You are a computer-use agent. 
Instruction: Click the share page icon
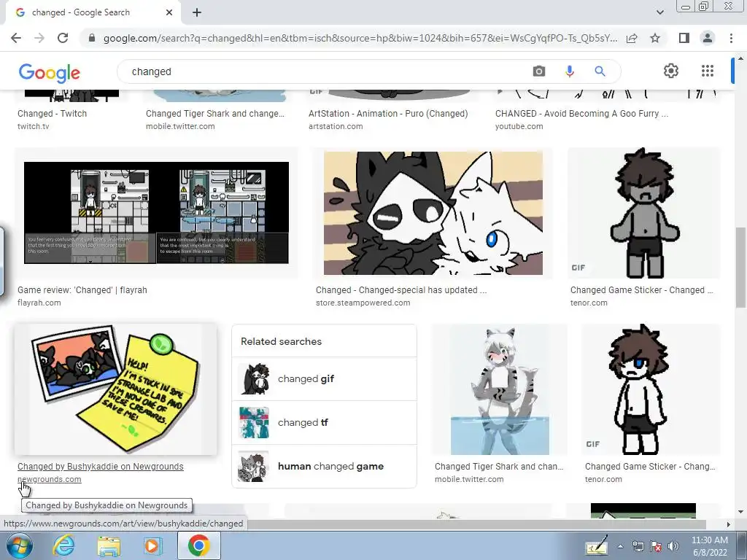(632, 38)
